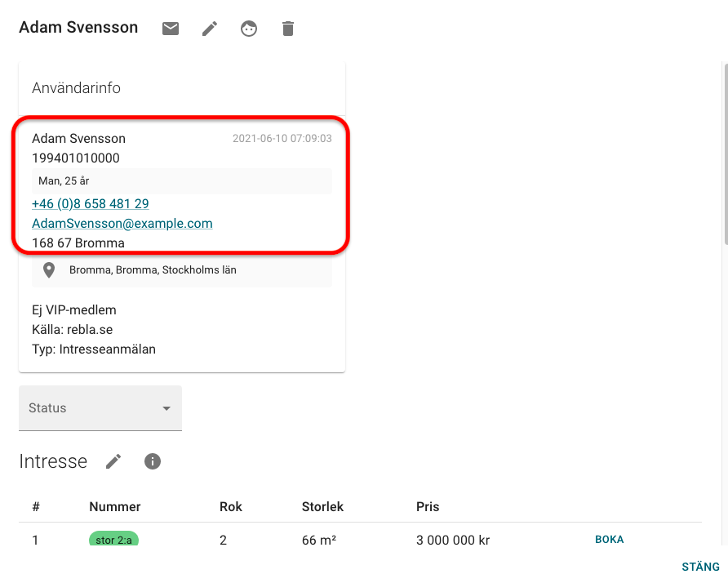Screen dimensions: 728x583
Task: Click the Status dropdown arrow
Action: pos(166,407)
